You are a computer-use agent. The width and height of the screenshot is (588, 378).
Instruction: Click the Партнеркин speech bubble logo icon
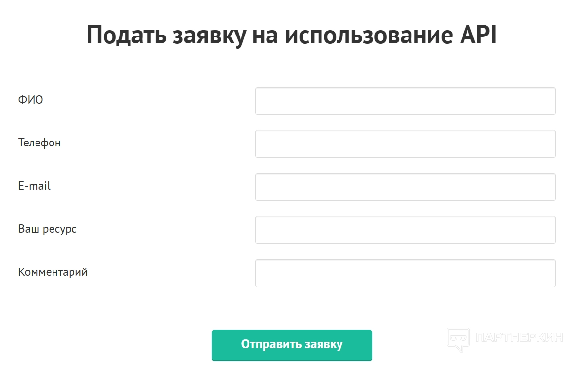tap(458, 339)
